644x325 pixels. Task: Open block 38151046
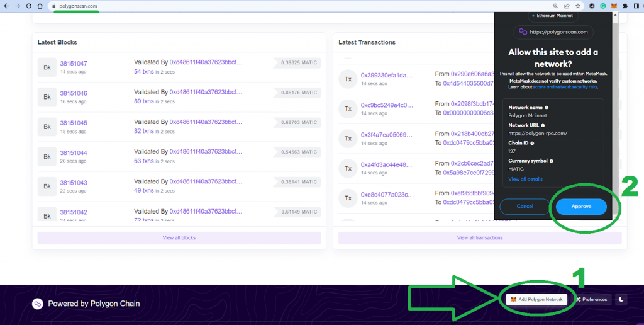click(x=74, y=93)
